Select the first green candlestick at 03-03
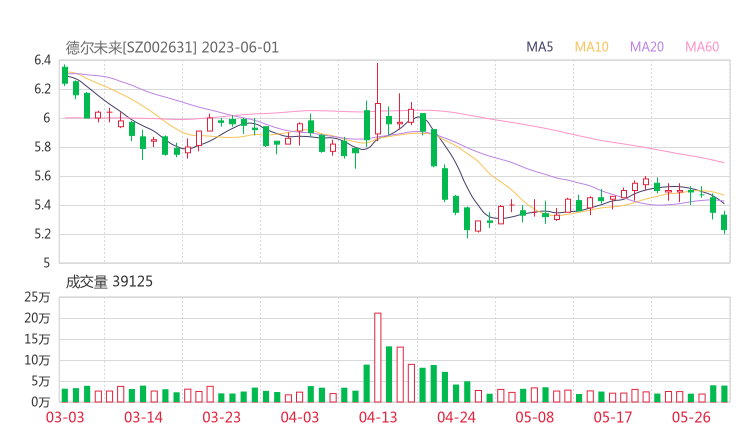The height and width of the screenshot is (440, 740). click(65, 76)
